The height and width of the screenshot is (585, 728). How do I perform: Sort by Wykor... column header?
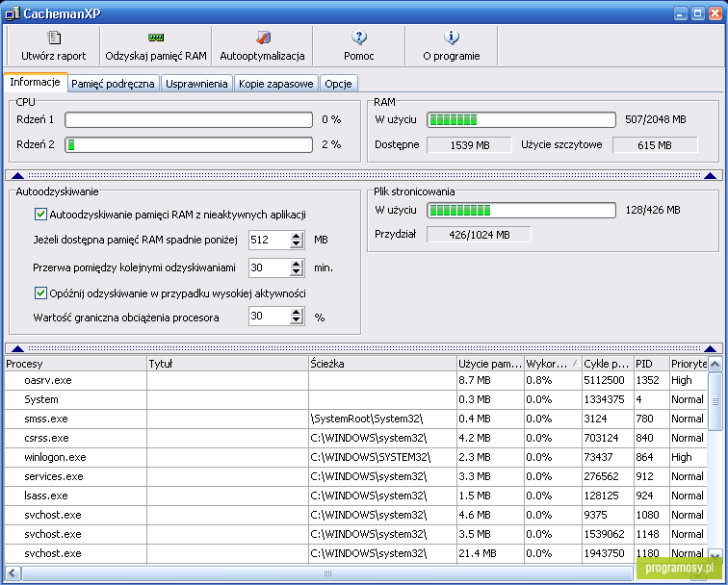(x=553, y=364)
